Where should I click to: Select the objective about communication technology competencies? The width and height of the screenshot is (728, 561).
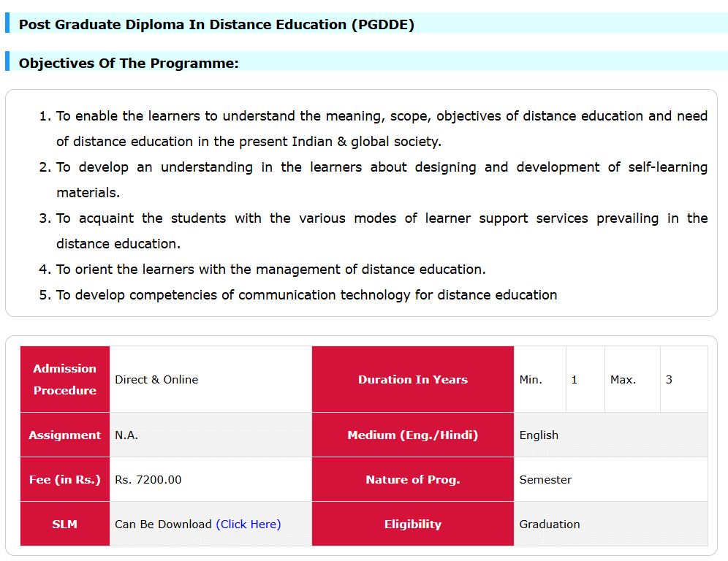tap(306, 295)
